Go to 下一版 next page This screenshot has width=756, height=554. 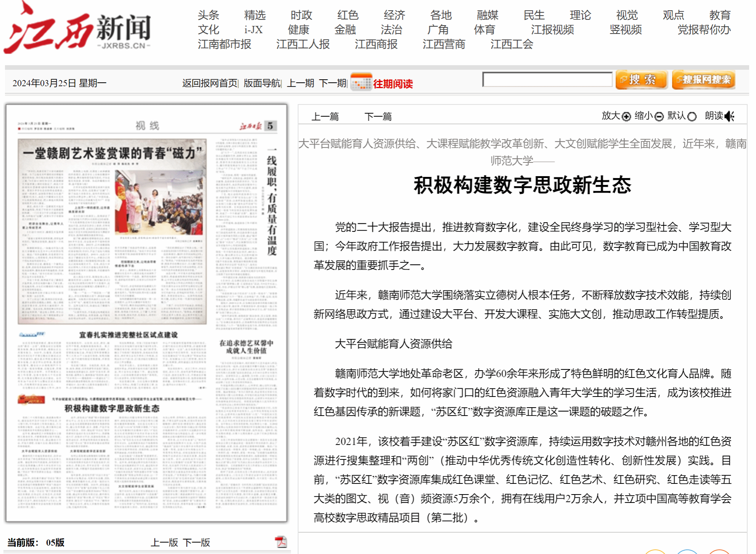(196, 543)
